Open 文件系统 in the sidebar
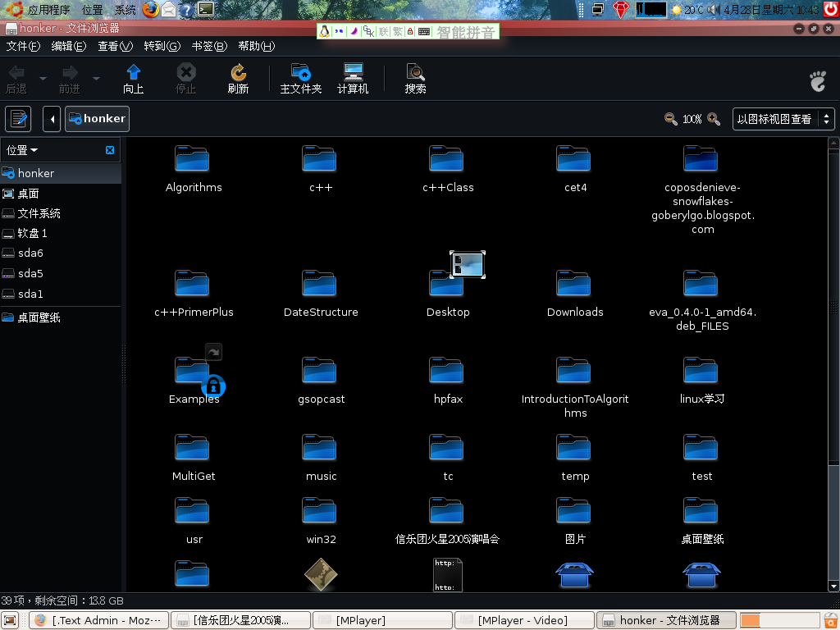 [x=61, y=213]
